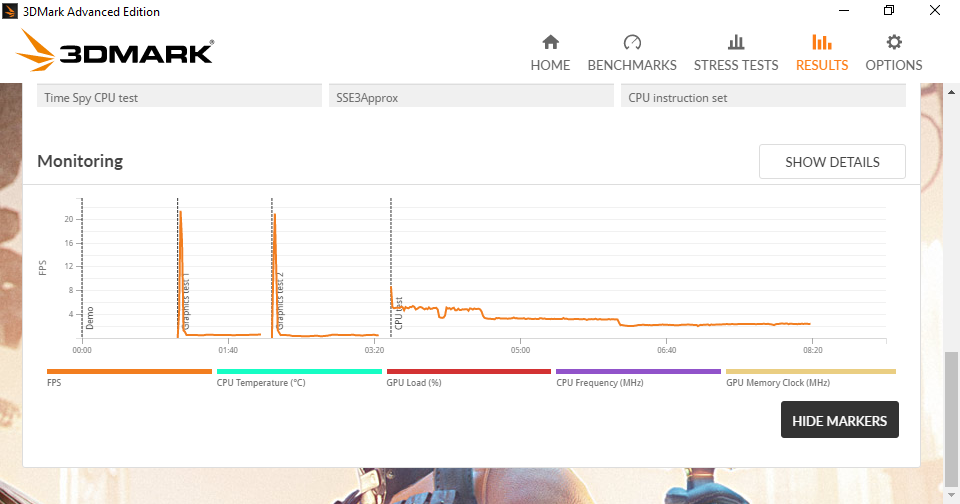Click the HIDE MARKERS button
Image resolution: width=960 pixels, height=504 pixels.
[839, 419]
